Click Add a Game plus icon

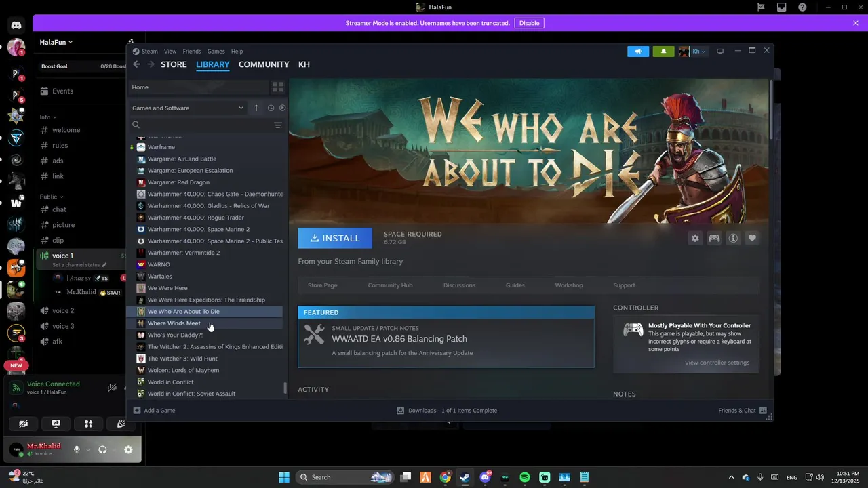(x=137, y=410)
